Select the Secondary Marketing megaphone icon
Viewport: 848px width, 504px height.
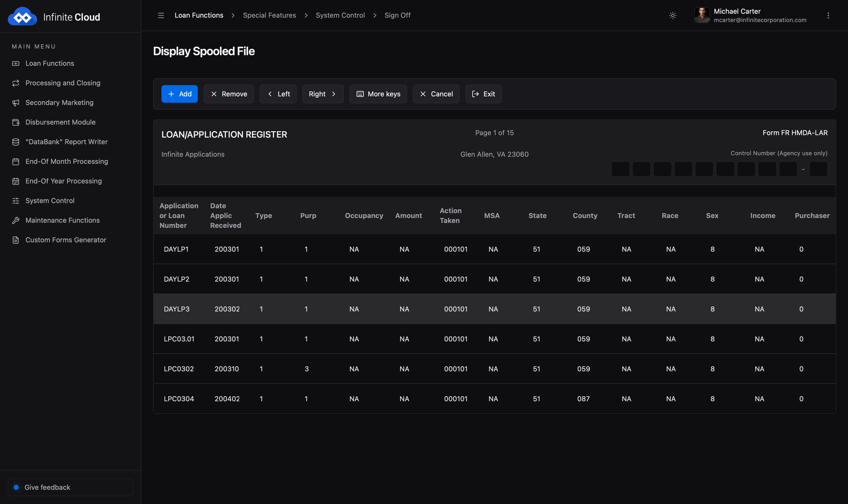click(16, 103)
